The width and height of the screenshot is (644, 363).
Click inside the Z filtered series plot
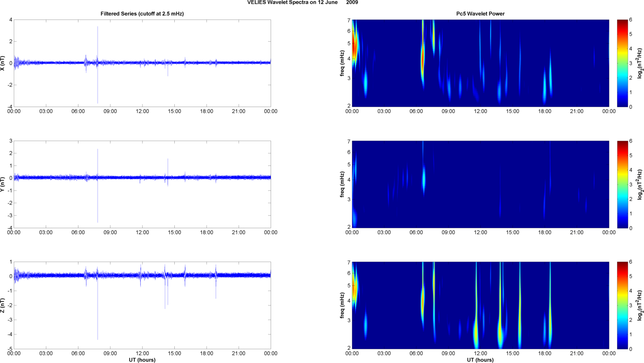(x=142, y=305)
